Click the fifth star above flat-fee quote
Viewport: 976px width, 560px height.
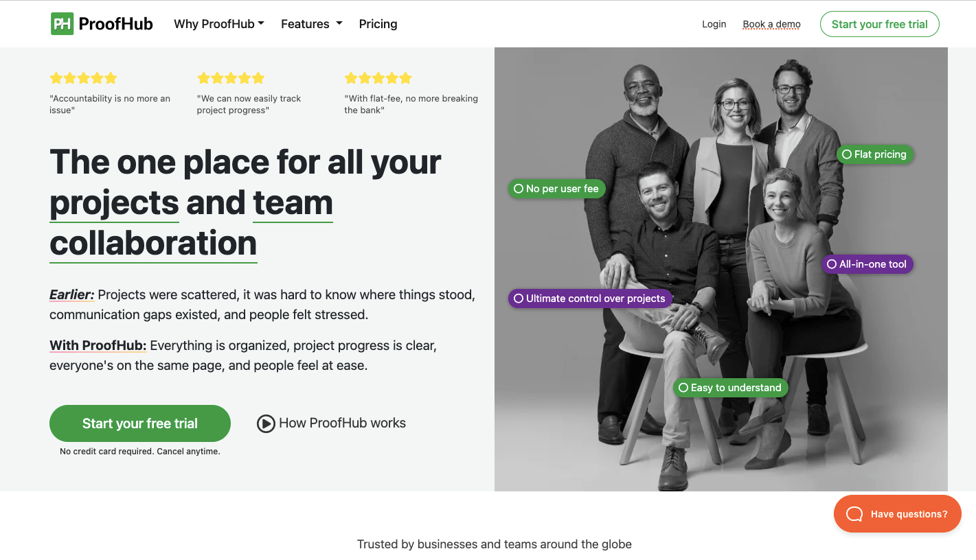[407, 78]
